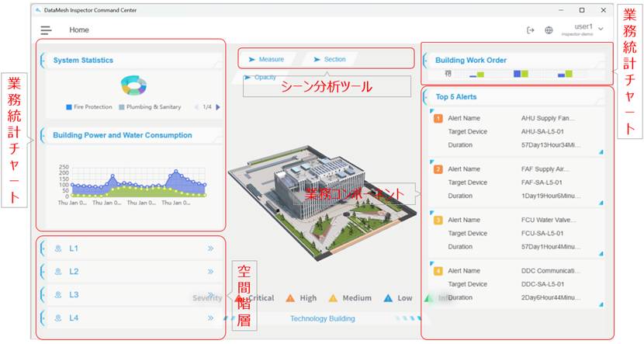Open alert number 2 for FAF Supply Air

[x=438, y=169]
